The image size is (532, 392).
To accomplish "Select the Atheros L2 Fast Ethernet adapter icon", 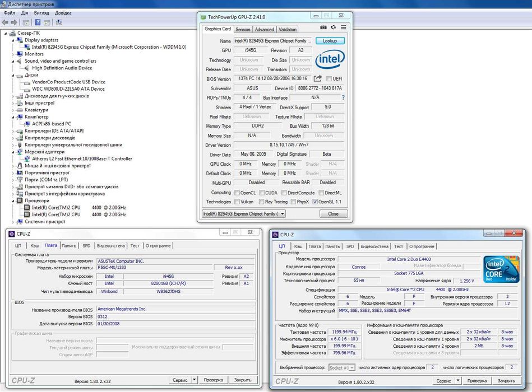I will pos(27,159).
